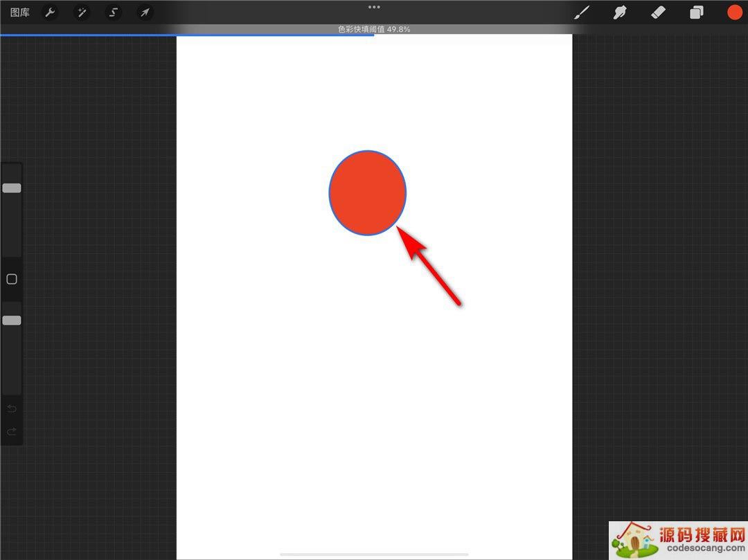Click the brush size slider handle

tap(12, 188)
